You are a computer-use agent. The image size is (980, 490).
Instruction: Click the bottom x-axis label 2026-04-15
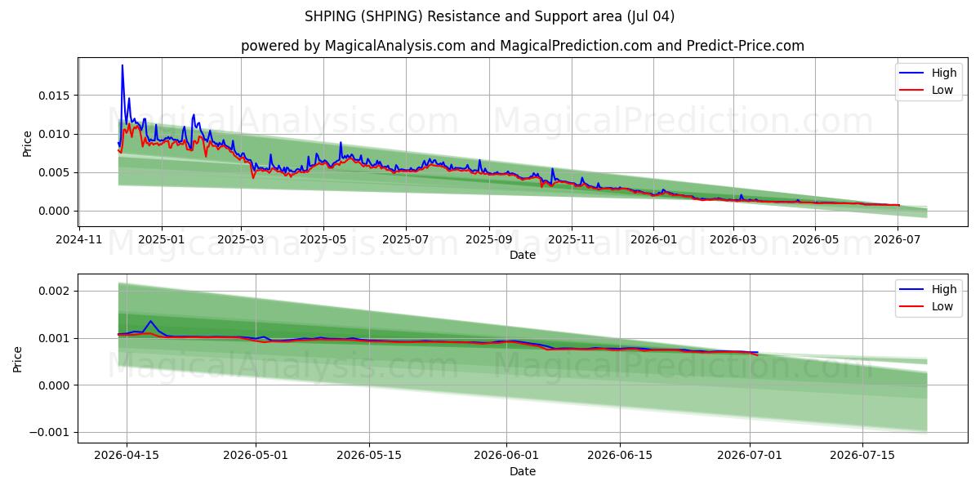click(126, 456)
